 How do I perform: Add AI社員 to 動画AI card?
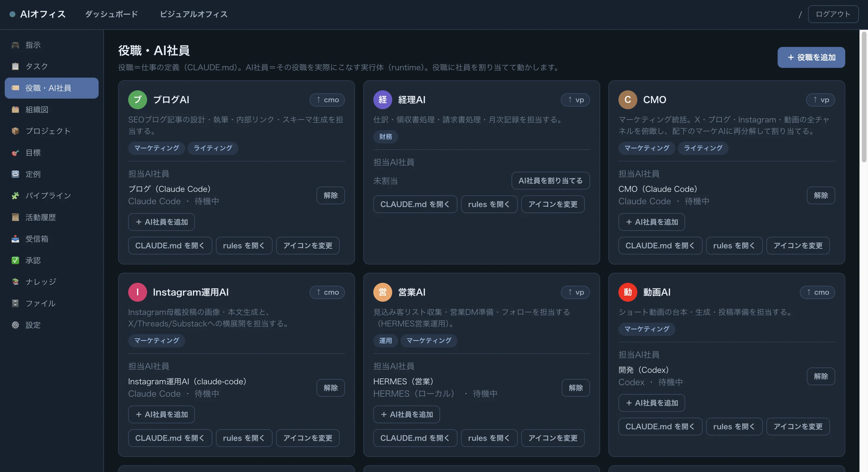(x=651, y=403)
